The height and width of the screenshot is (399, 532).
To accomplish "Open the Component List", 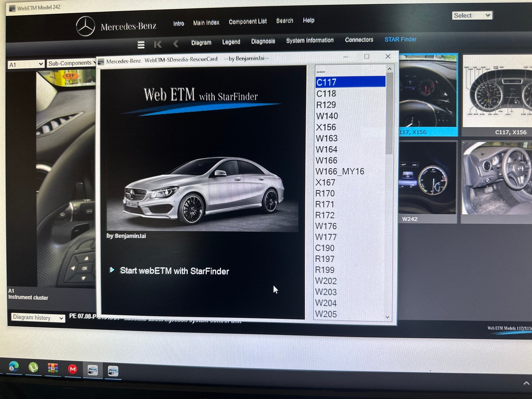I will (248, 22).
